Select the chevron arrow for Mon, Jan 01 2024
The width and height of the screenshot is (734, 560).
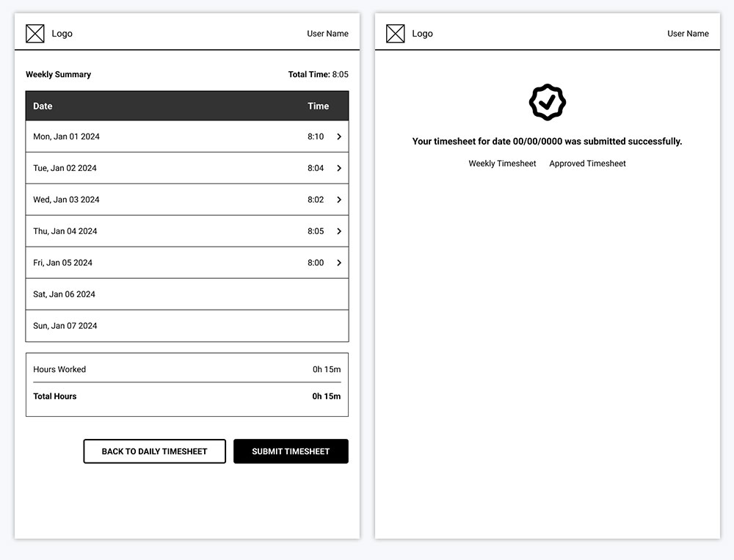pos(339,137)
